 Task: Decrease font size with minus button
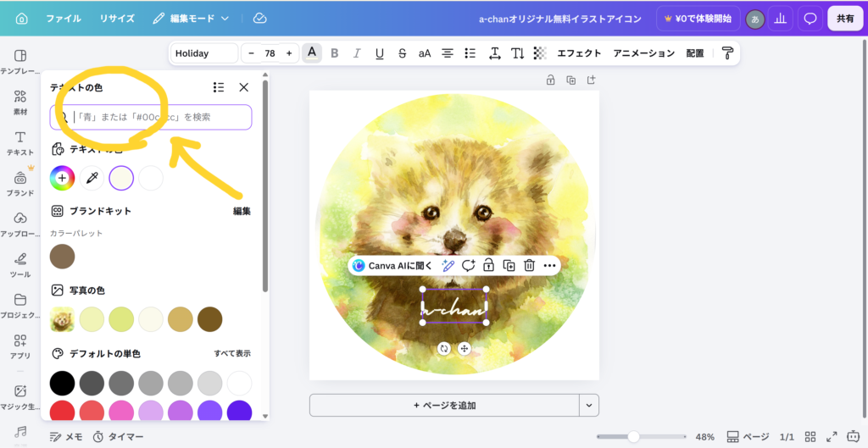coord(251,53)
